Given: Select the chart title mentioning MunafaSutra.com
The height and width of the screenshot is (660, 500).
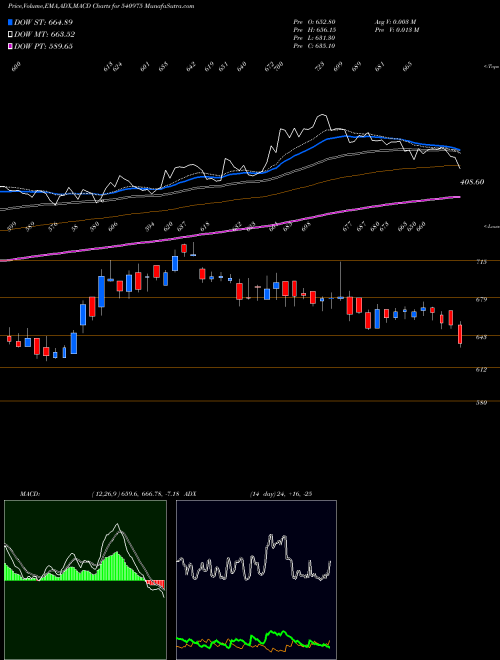Looking at the screenshot, I should [x=101, y=7].
